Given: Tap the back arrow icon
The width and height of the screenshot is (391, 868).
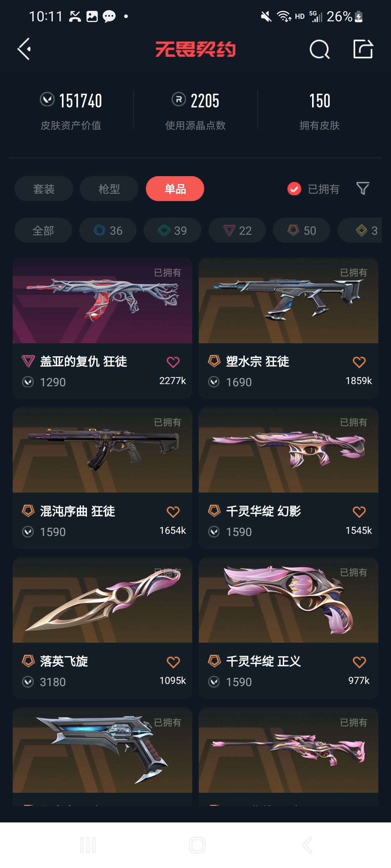Looking at the screenshot, I should (x=25, y=49).
